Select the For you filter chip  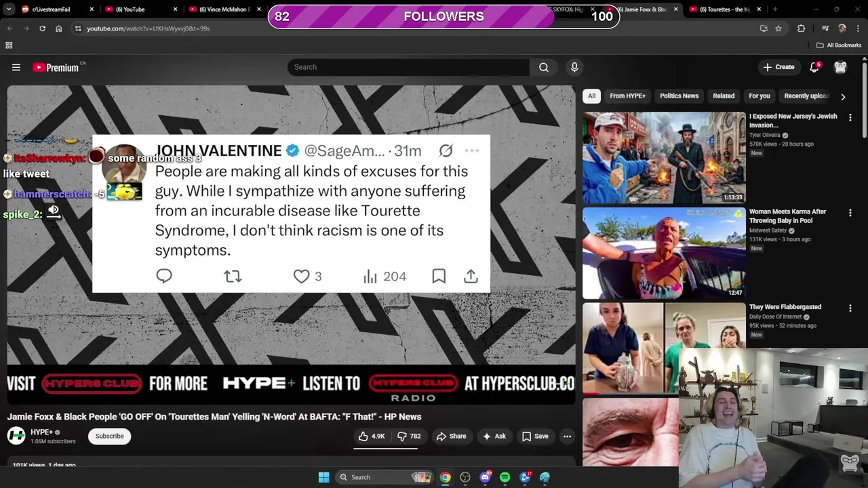(759, 96)
